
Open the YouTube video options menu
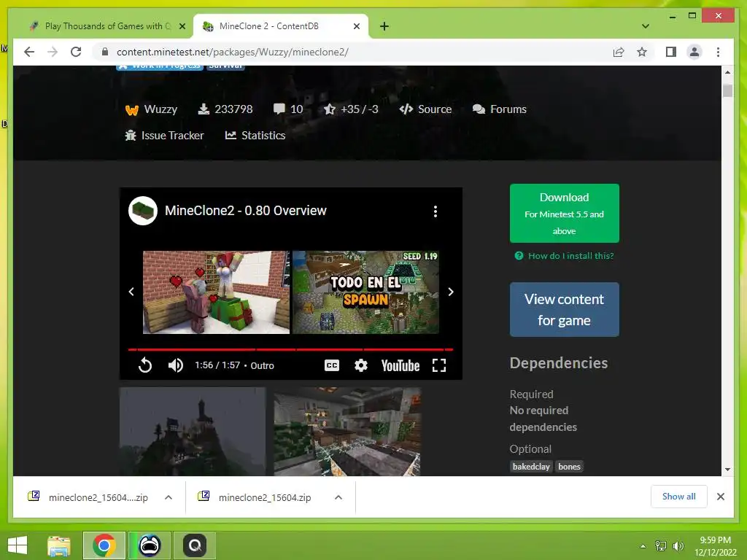click(x=435, y=211)
